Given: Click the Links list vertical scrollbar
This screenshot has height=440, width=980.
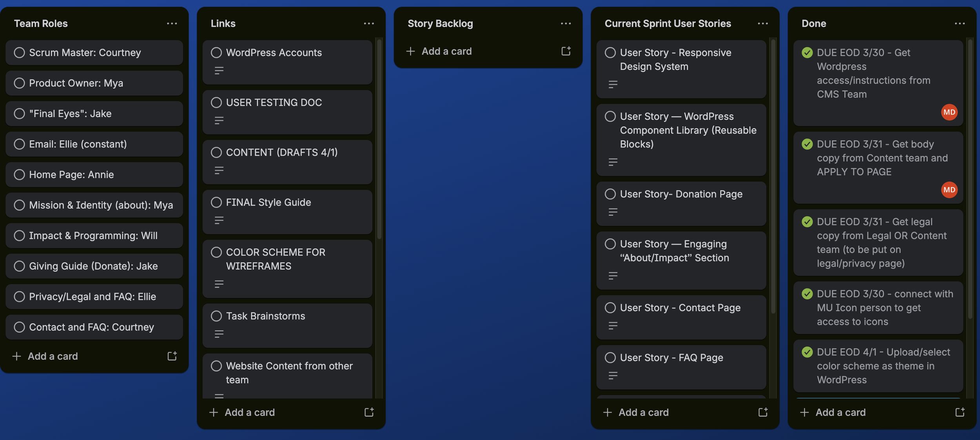Looking at the screenshot, I should pos(379,137).
